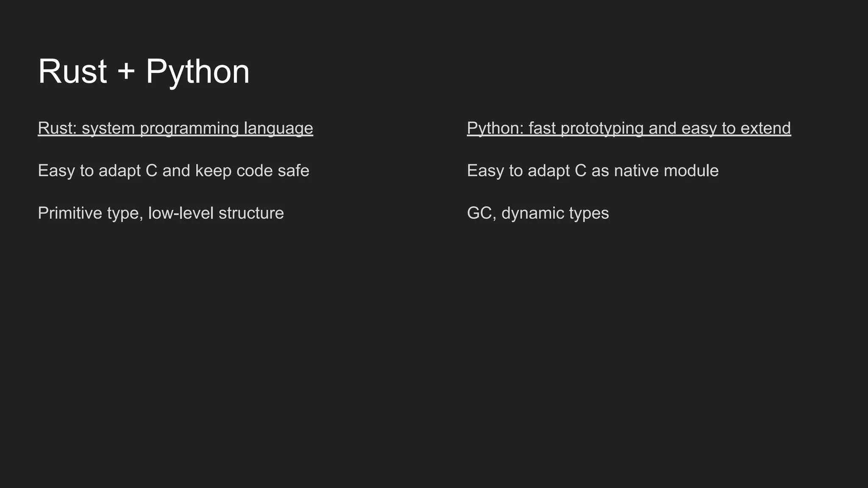This screenshot has height=488, width=868.
Task: Open the underlined "Rust: system programming language" heading
Action: pos(175,128)
